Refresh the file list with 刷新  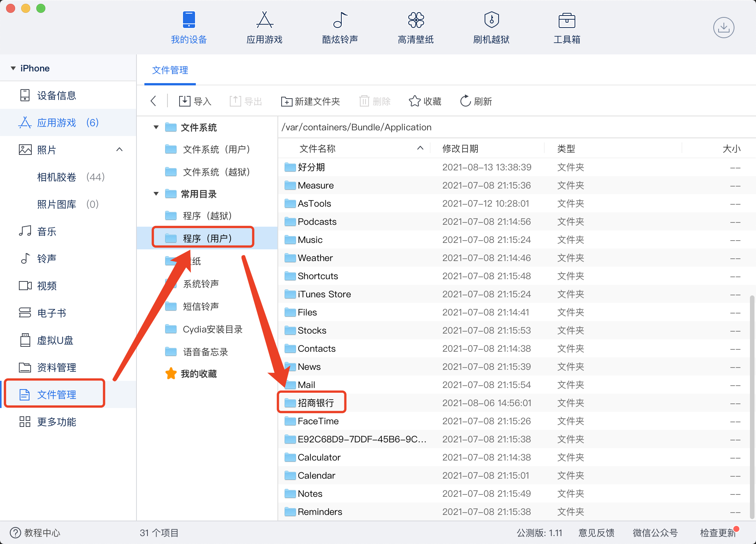tap(476, 101)
